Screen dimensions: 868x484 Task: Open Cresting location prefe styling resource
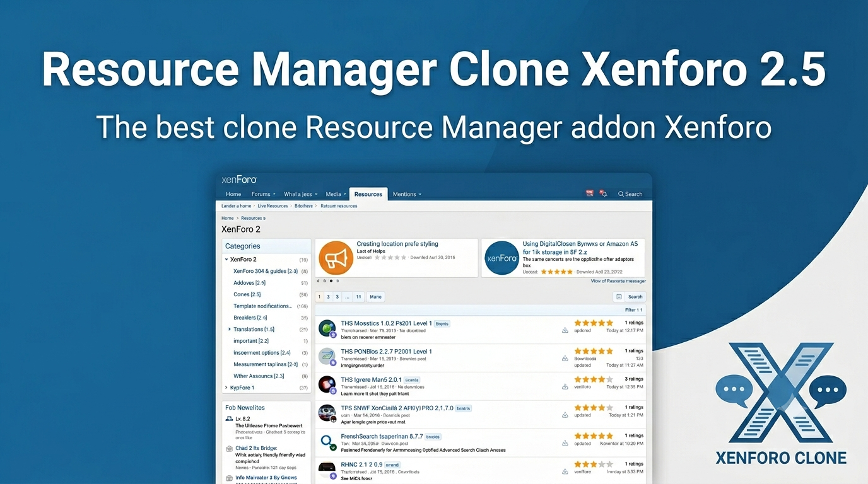click(397, 244)
